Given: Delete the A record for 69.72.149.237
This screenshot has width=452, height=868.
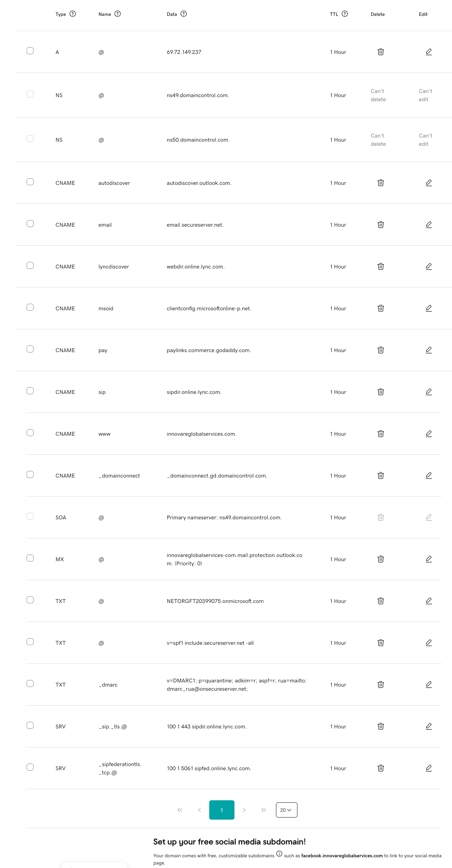Looking at the screenshot, I should click(x=380, y=52).
